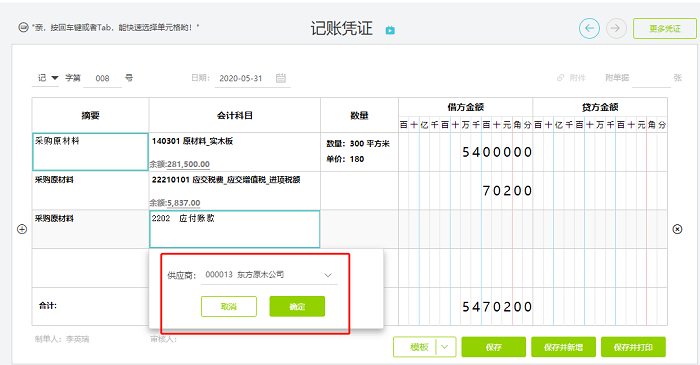Open balance link 281,500.00
This screenshot has height=365, width=700.
(x=188, y=164)
